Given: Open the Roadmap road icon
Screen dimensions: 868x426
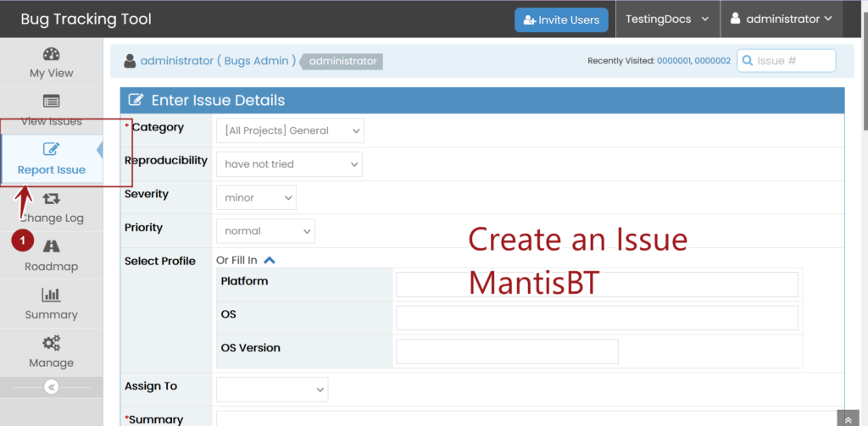Looking at the screenshot, I should click(x=51, y=246).
